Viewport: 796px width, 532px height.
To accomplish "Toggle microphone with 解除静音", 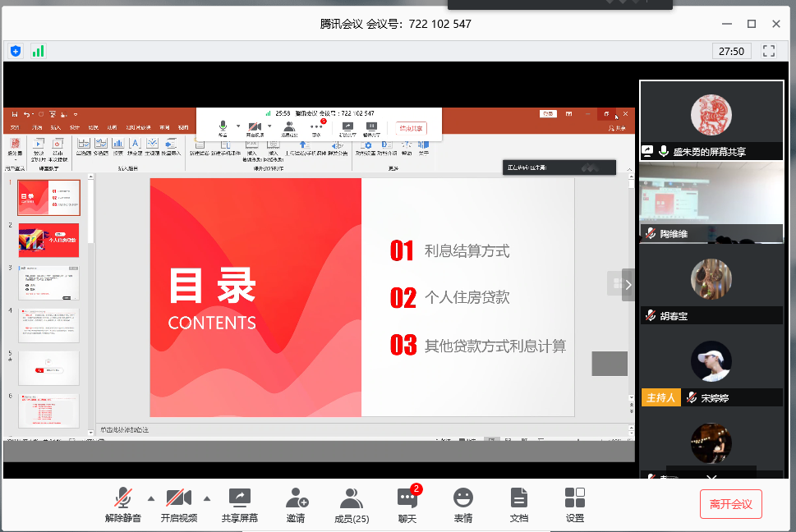I will point(123,504).
